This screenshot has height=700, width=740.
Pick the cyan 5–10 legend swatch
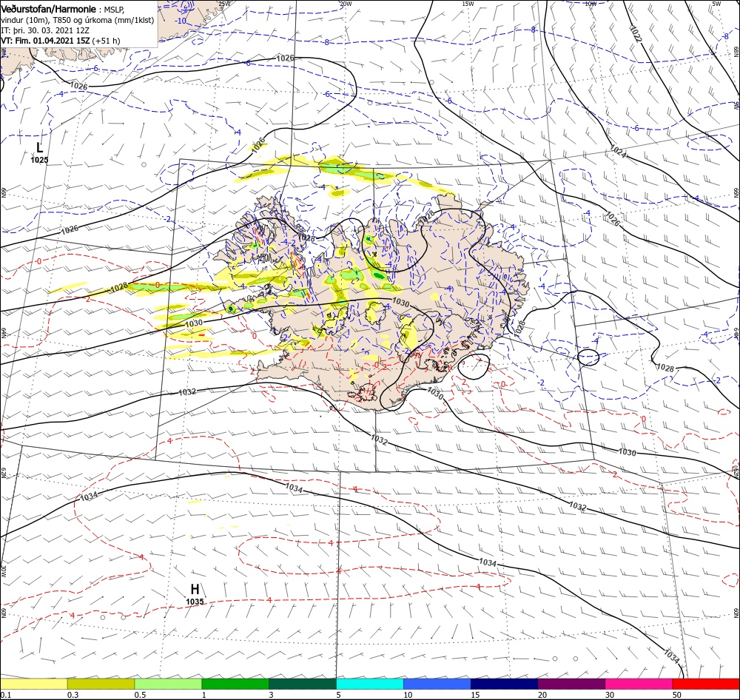tap(370, 684)
